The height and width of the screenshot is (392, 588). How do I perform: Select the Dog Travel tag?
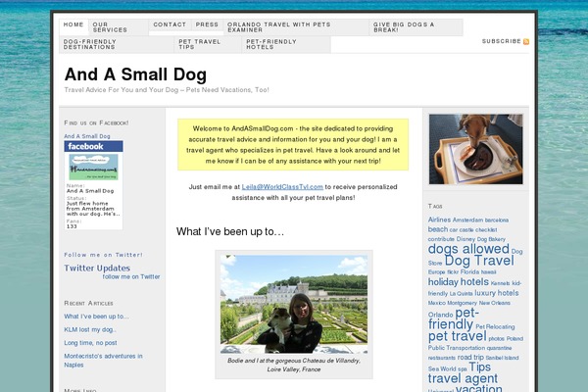(479, 261)
